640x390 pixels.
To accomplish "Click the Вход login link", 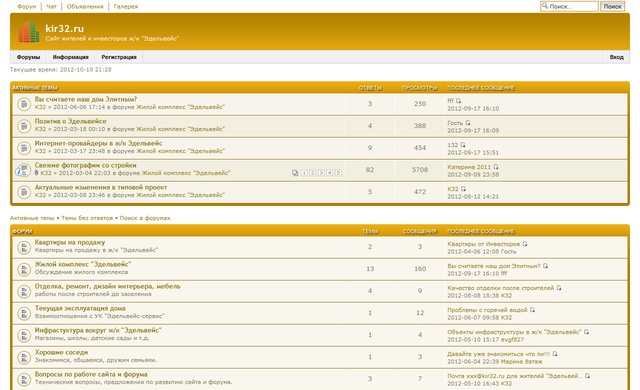I will click(x=616, y=57).
